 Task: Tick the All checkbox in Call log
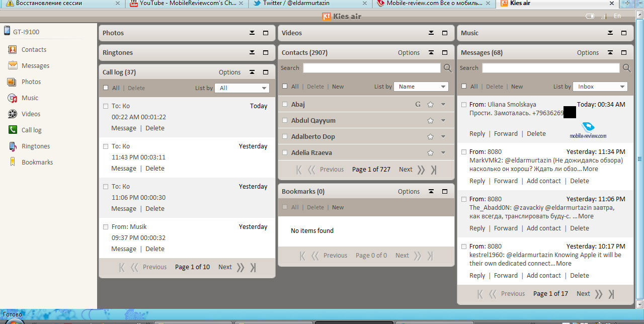[106, 88]
